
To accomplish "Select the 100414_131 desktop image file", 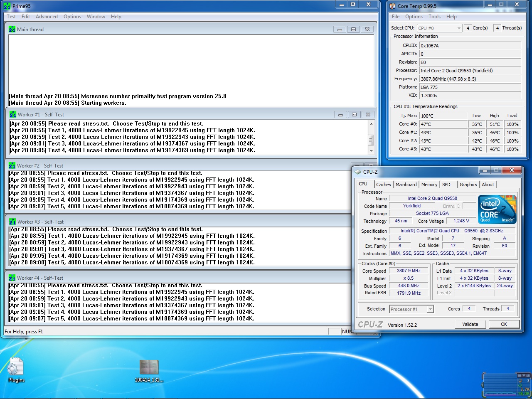I will point(149,371).
